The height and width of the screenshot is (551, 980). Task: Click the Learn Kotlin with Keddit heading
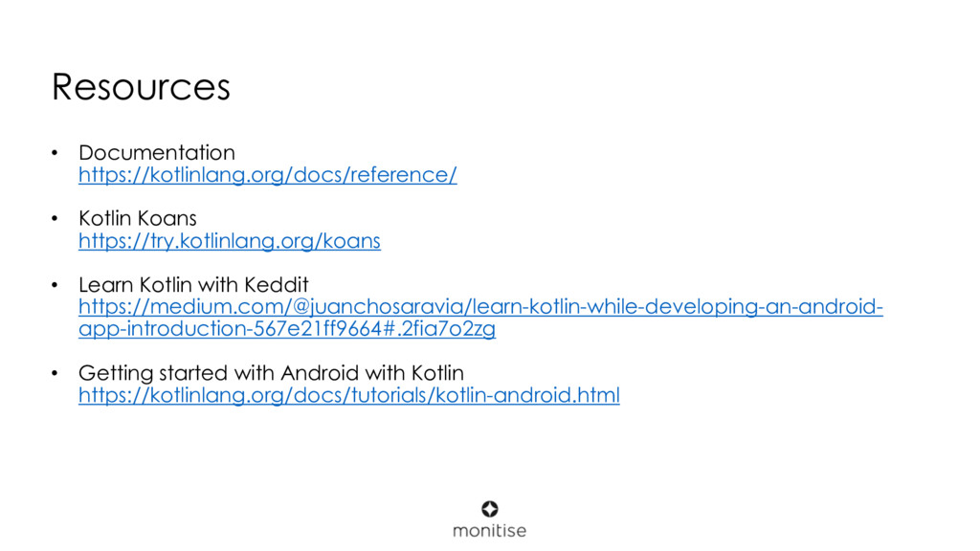tap(193, 285)
